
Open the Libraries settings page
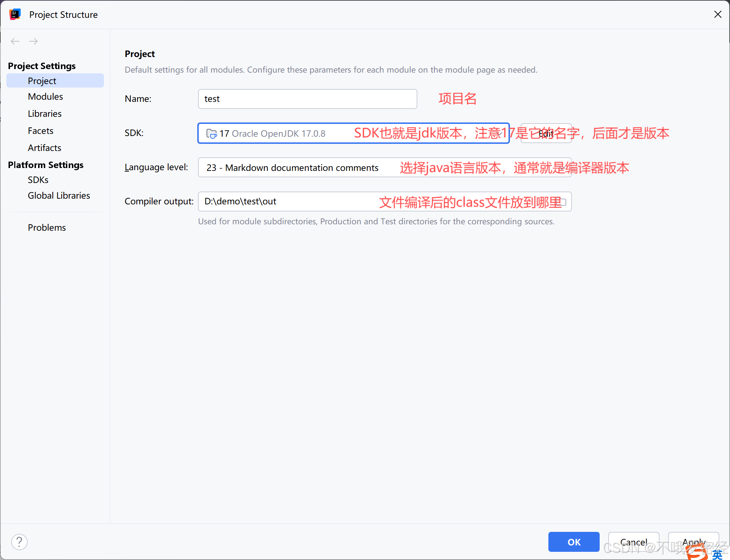45,114
